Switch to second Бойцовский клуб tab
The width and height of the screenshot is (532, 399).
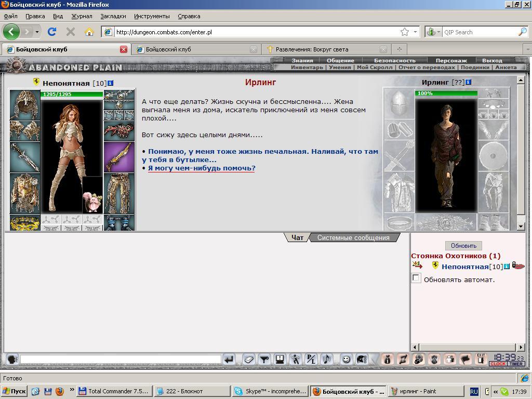click(196, 49)
